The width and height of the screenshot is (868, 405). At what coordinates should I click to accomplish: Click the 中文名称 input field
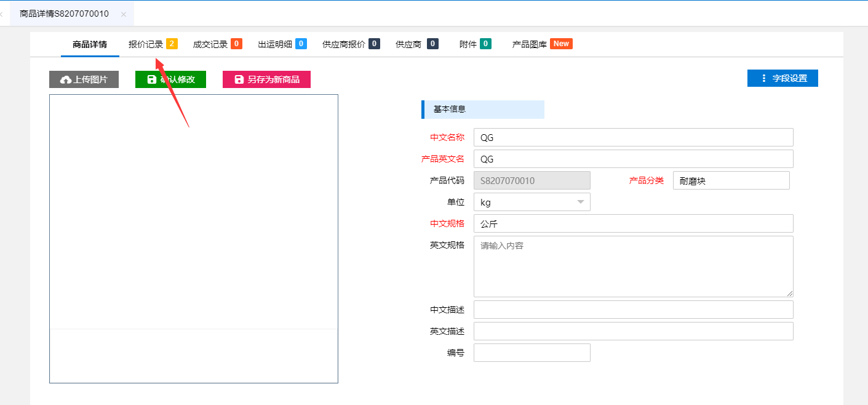(633, 137)
